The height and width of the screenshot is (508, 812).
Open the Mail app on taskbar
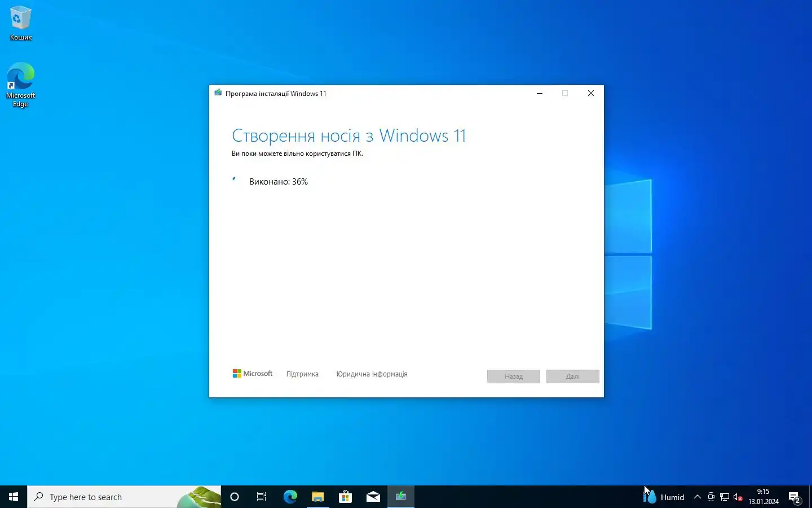tap(373, 497)
